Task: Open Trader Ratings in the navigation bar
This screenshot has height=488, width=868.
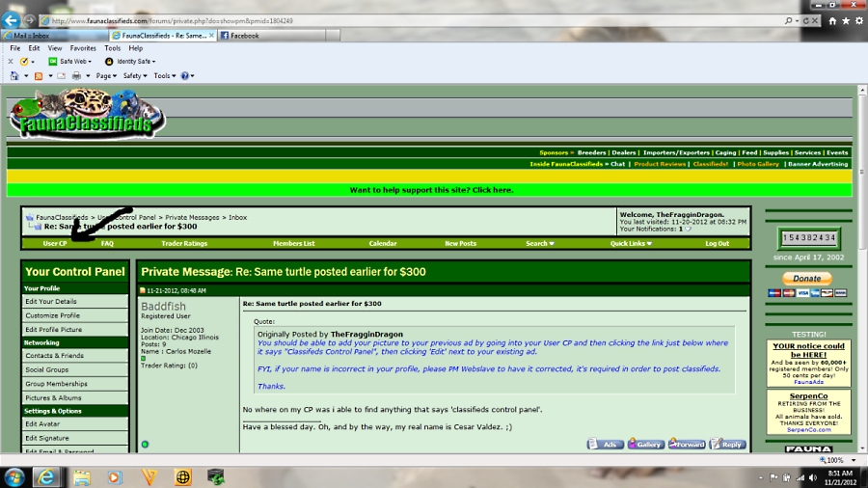Action: (184, 243)
